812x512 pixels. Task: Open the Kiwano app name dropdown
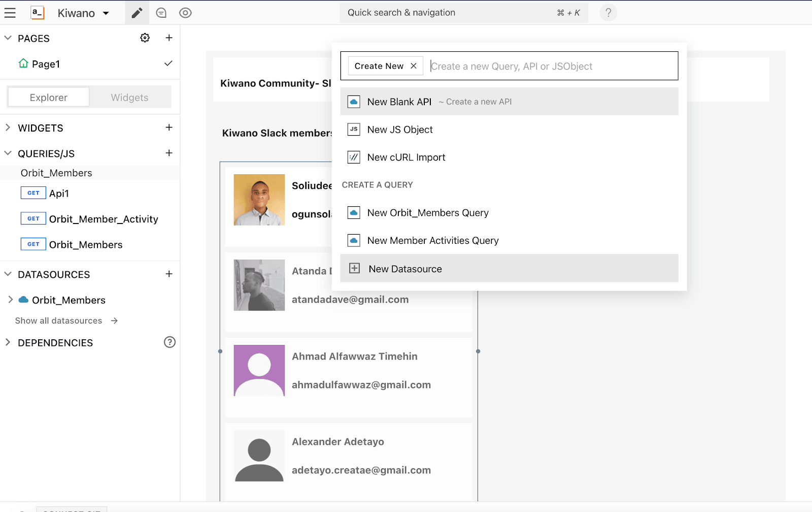[83, 13]
